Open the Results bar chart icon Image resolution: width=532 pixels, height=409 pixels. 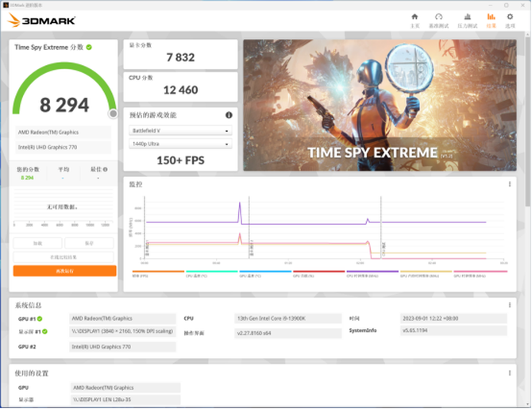(x=491, y=17)
